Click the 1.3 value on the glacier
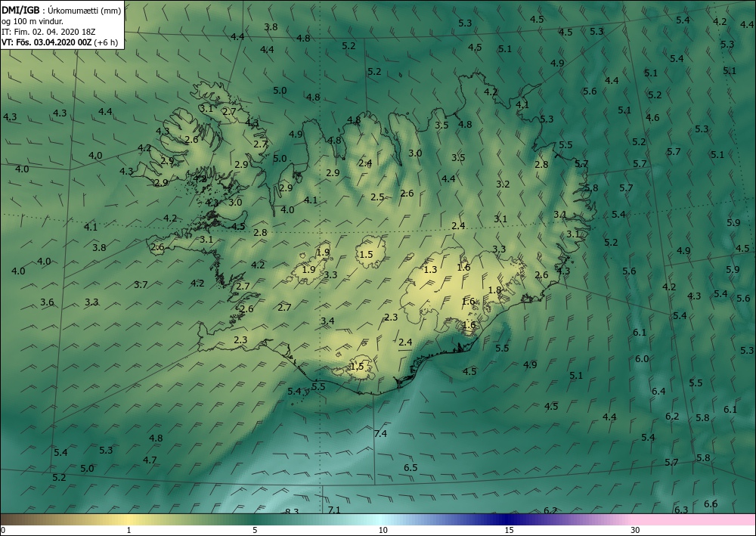This screenshot has height=536, width=756. point(430,270)
